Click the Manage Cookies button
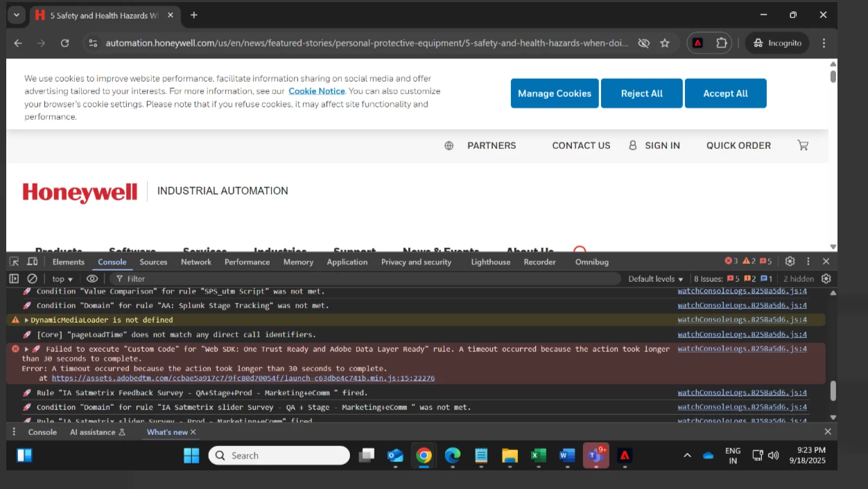 [x=555, y=94]
